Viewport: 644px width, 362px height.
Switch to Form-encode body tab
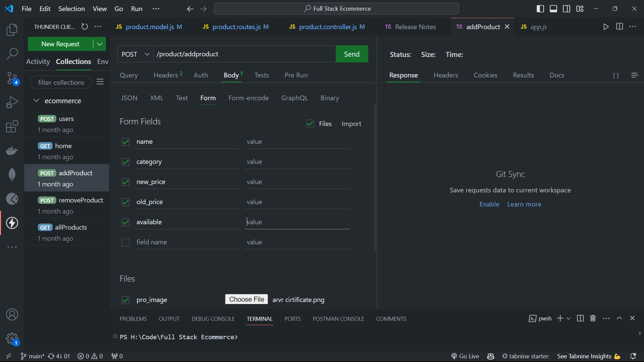coord(249,98)
